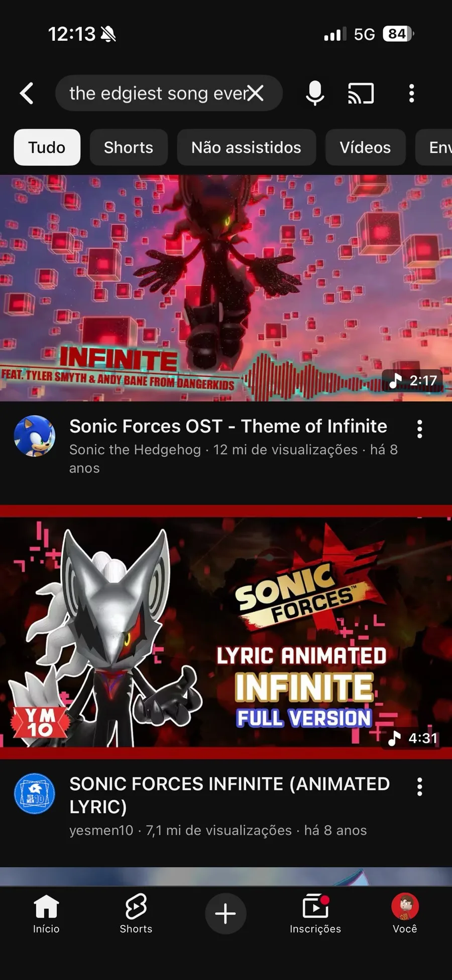452x980 pixels.
Task: Open the top-right three-dot options menu
Action: tap(412, 93)
